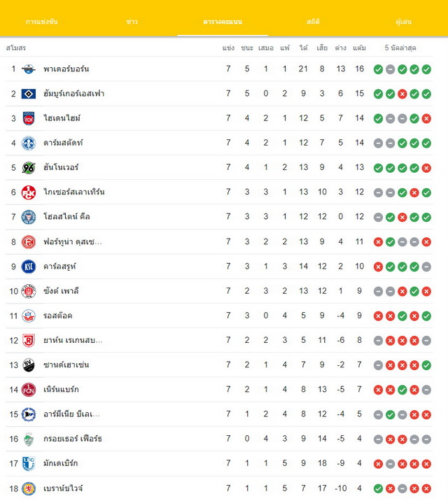Image resolution: width=448 pixels, height=501 pixels.
Task: Click the Magdeburg 1.FC club crest
Action: click(x=29, y=463)
